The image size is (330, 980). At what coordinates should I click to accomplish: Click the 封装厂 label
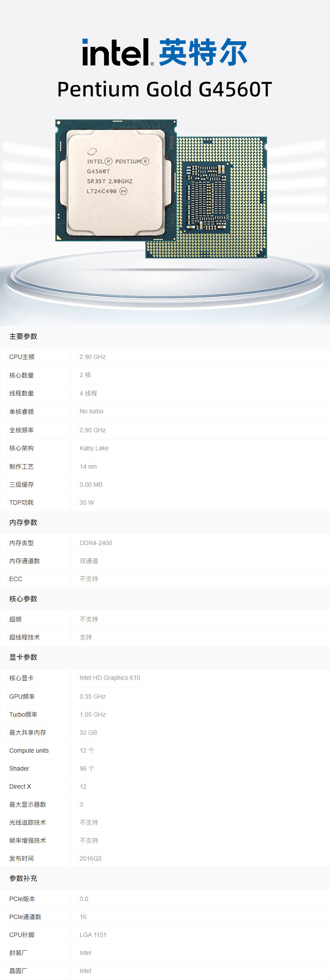[x=18, y=953]
